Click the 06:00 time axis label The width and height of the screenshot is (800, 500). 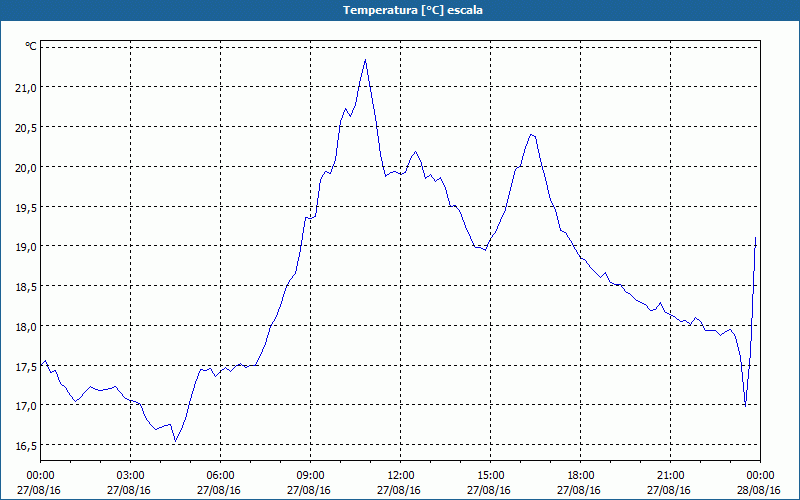[x=220, y=476]
